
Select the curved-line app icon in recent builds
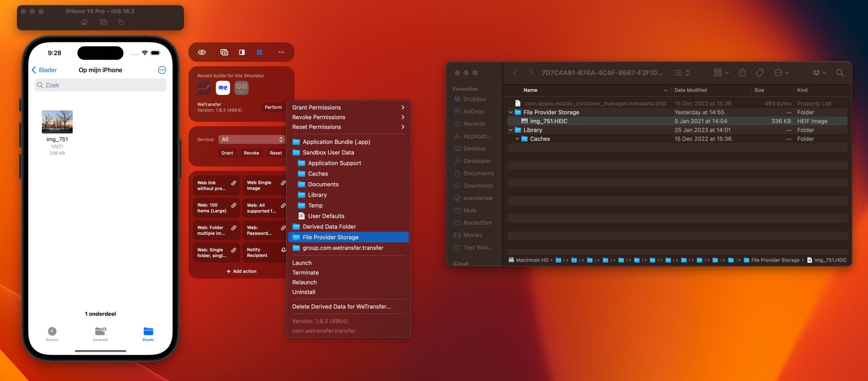coord(204,88)
